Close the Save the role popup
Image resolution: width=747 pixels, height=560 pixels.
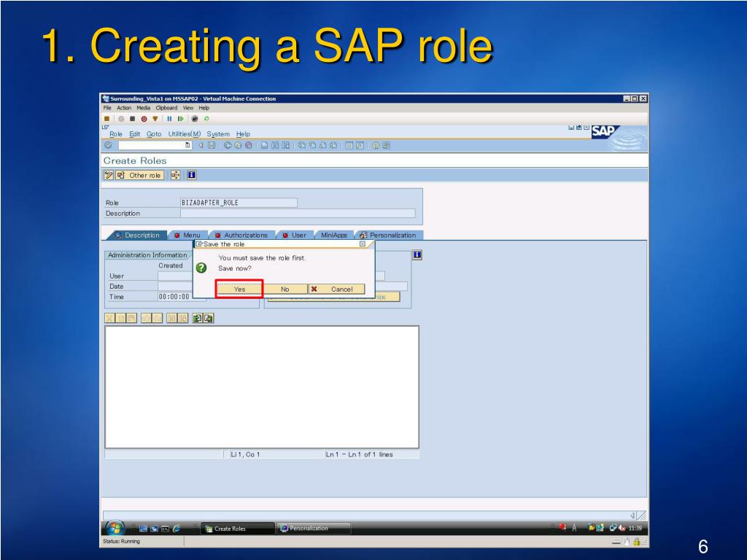click(x=363, y=244)
